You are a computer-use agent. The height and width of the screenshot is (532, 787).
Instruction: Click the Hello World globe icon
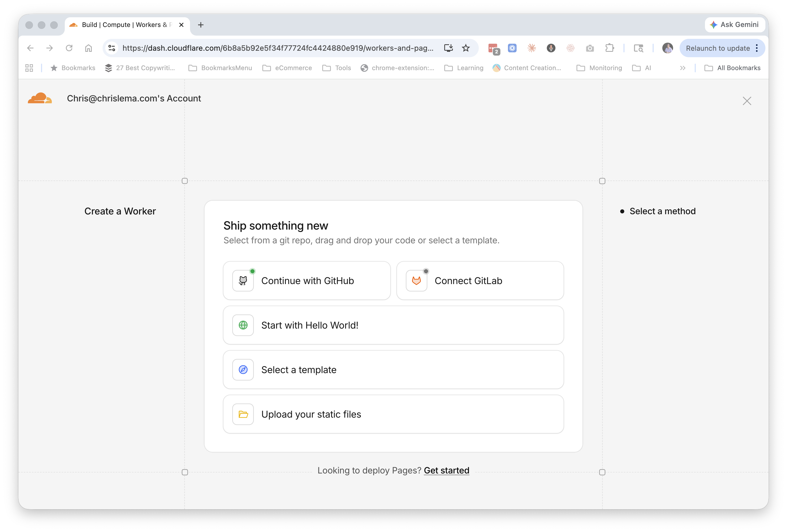(243, 325)
